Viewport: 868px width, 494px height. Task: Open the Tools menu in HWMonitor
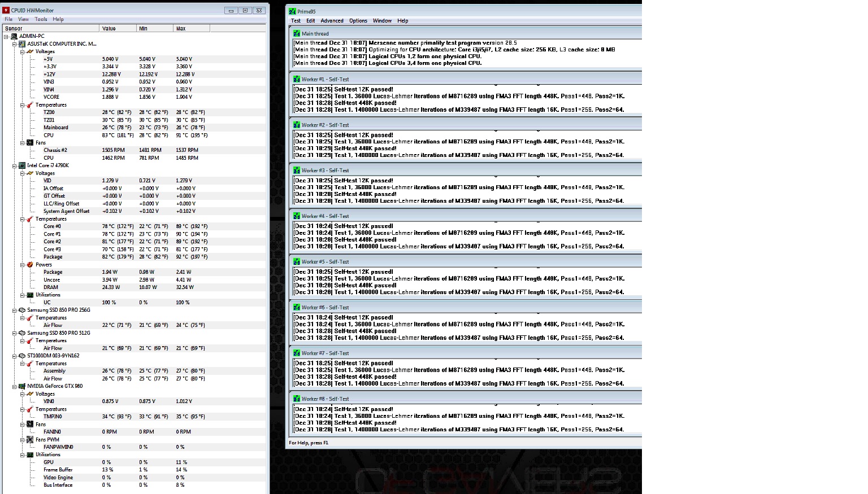(41, 19)
